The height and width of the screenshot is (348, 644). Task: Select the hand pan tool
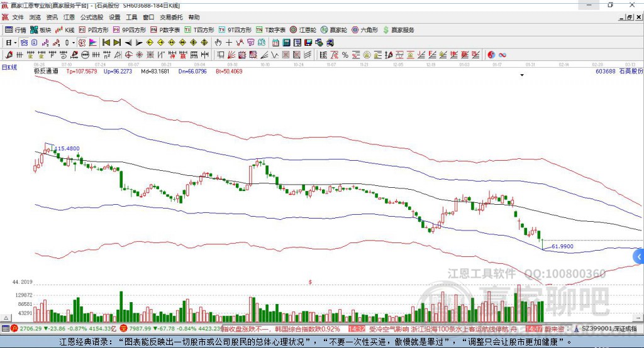click(x=218, y=43)
